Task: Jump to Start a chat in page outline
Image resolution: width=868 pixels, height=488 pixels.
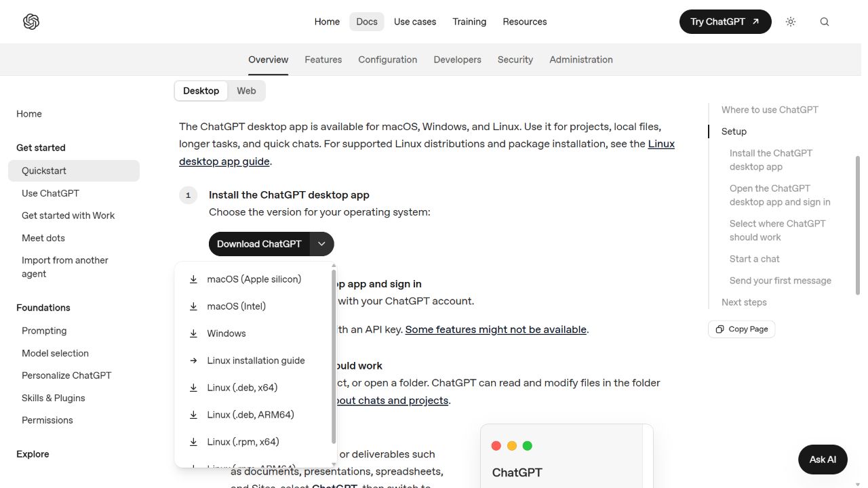Action: click(x=755, y=259)
